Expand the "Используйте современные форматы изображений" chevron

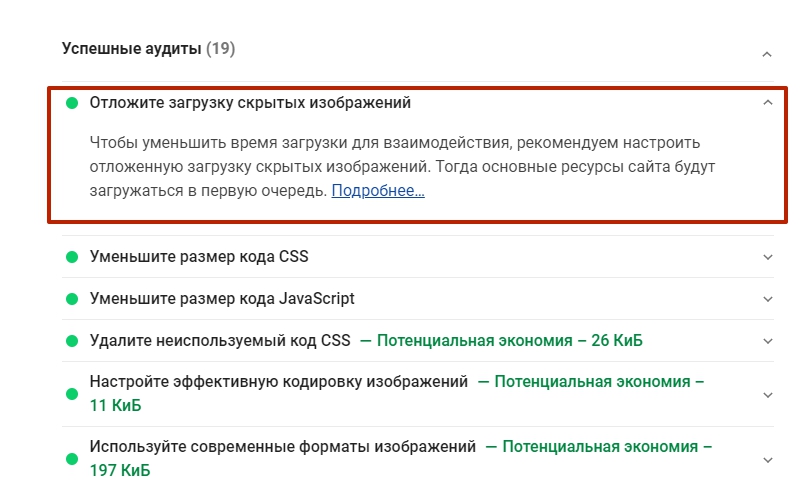767,459
